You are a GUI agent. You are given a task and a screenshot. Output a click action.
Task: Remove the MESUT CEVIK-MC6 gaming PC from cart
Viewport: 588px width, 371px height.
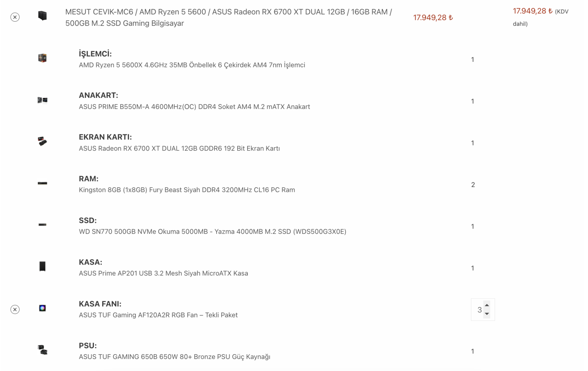coord(15,17)
